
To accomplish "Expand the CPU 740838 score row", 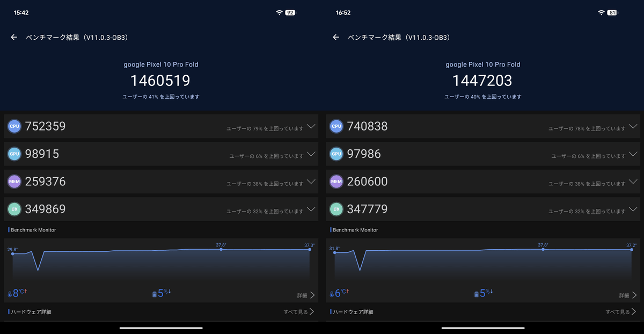I will click(x=633, y=127).
